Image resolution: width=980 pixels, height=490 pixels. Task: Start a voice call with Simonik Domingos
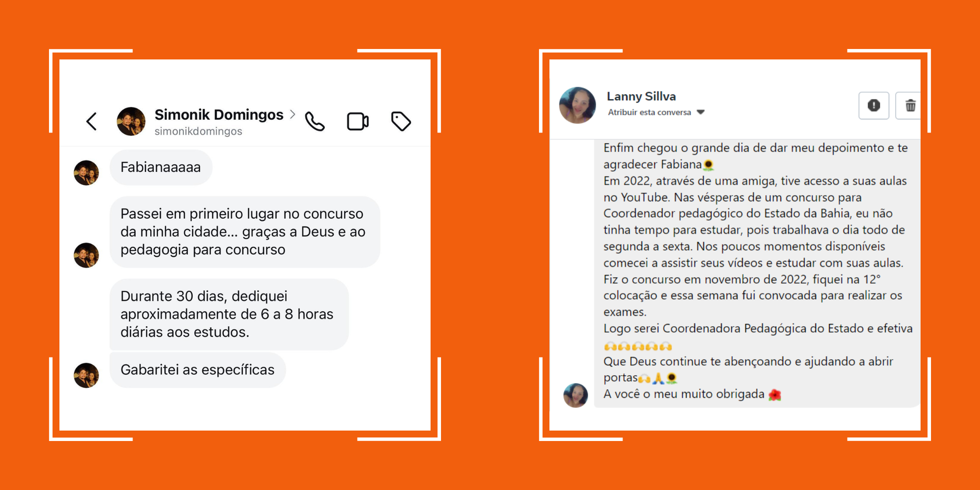[x=314, y=121]
